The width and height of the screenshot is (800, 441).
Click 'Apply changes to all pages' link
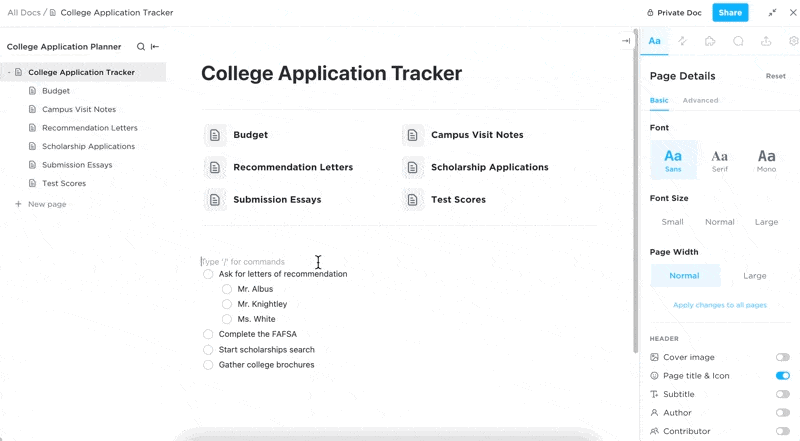(x=720, y=305)
